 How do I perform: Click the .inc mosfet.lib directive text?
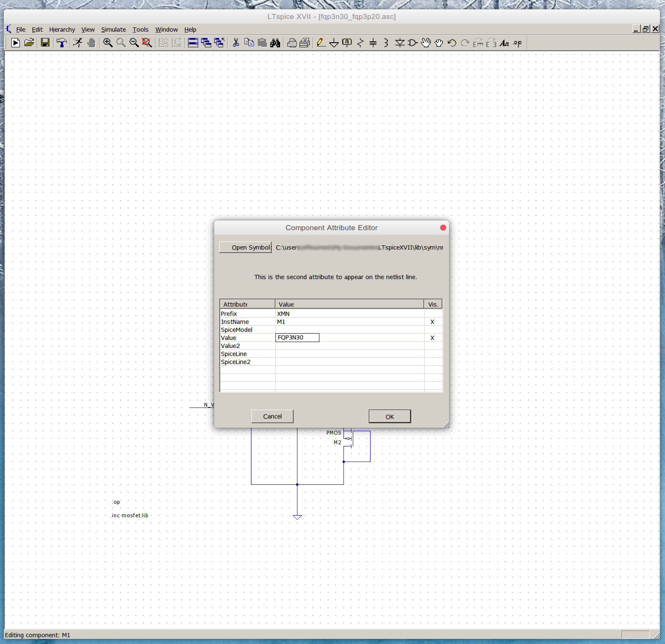130,515
